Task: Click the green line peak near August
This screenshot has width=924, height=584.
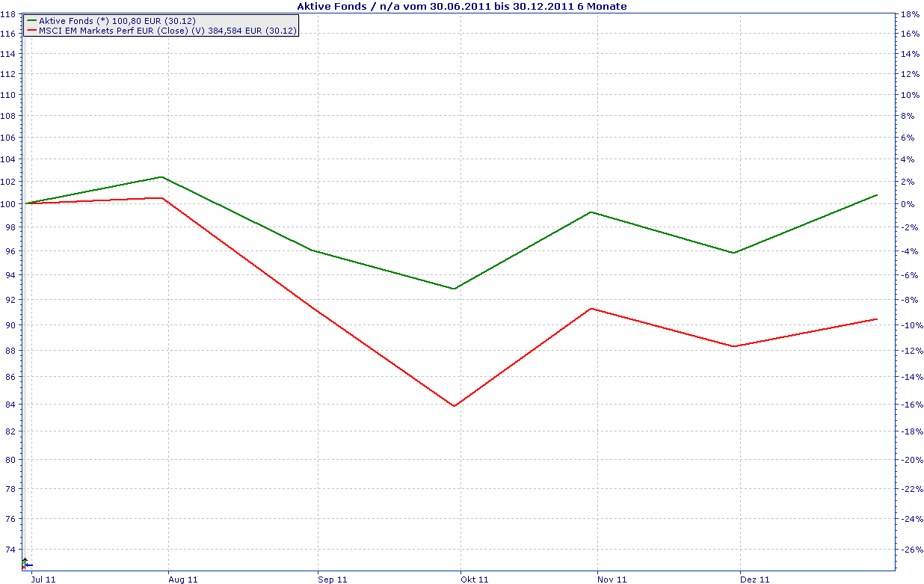Action: 161,177
